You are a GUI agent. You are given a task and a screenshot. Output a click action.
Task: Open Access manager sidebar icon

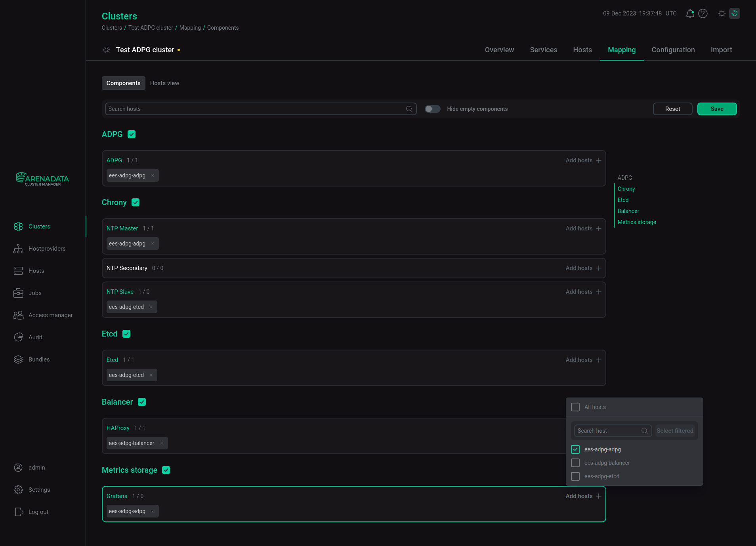pyautogui.click(x=18, y=315)
